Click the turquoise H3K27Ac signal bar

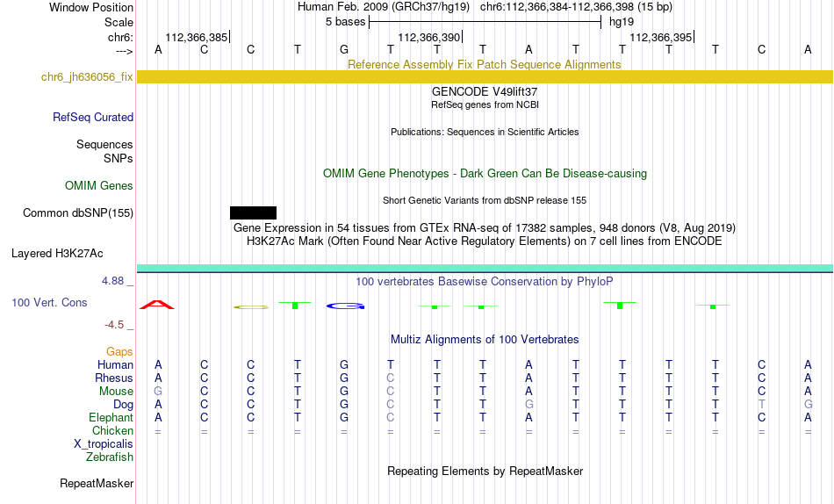(x=485, y=268)
